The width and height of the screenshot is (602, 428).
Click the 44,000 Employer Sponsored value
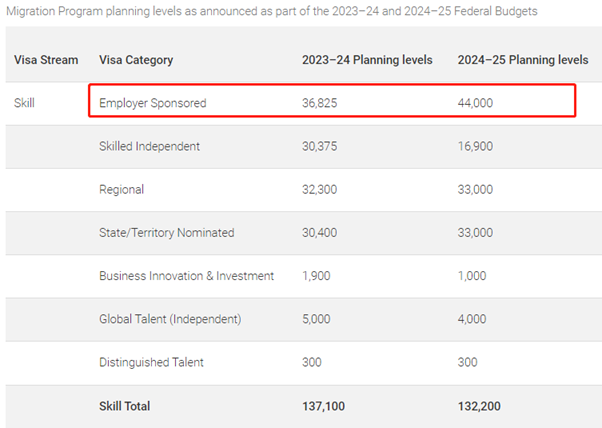click(475, 103)
